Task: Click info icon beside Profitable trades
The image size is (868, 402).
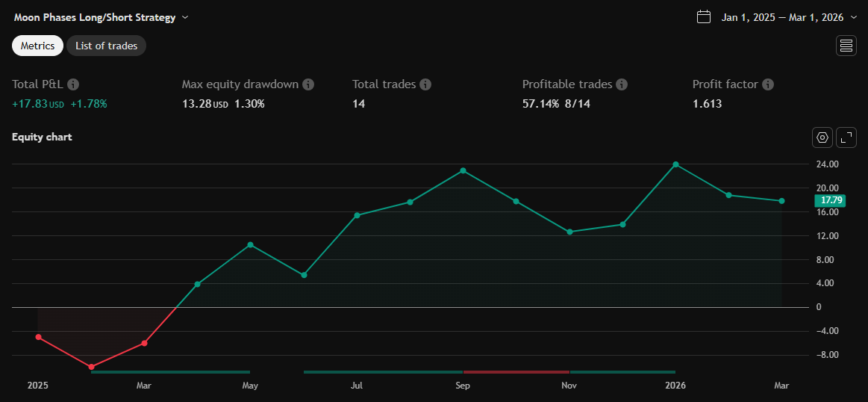Action: click(x=622, y=84)
